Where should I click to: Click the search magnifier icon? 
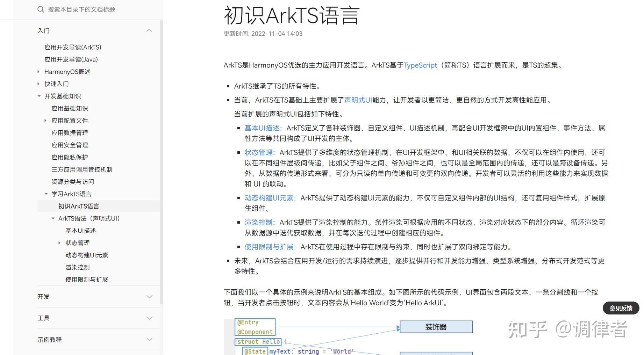41,9
